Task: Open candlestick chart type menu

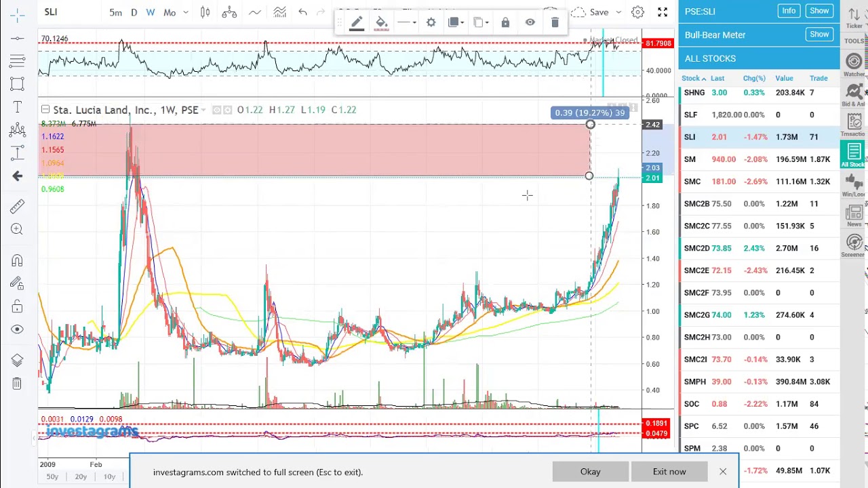Action: [x=205, y=12]
